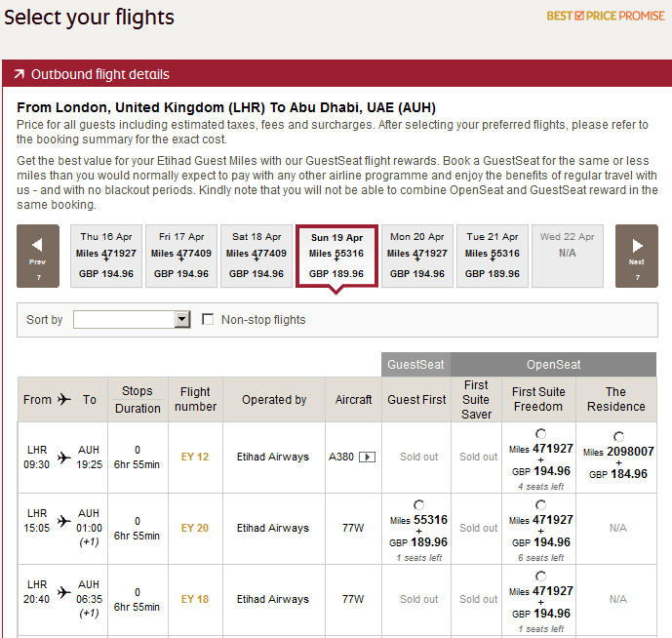Click the Next 7 days arrow
This screenshot has height=638, width=672.
click(636, 256)
